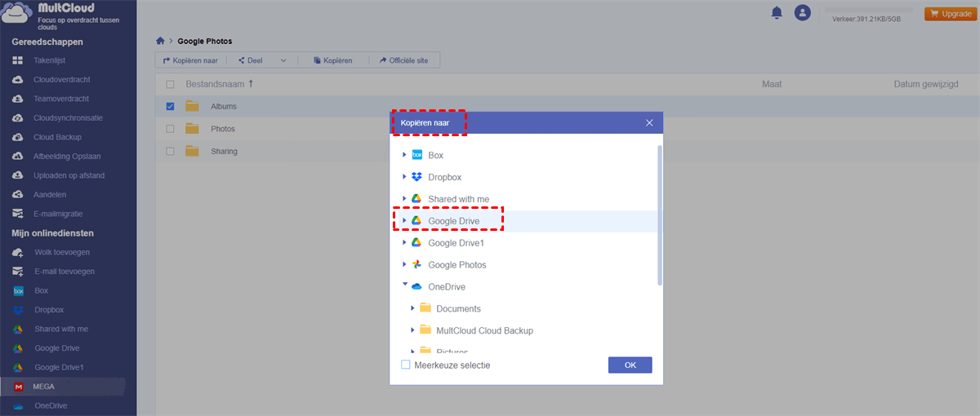Select MultCloud Cloud Backup folder in dialog
The width and height of the screenshot is (980, 416).
(484, 330)
